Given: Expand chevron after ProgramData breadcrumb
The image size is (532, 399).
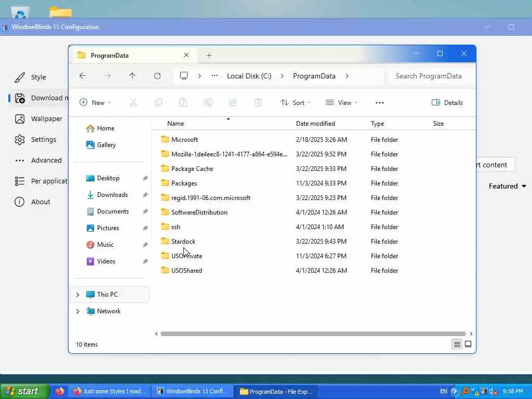Looking at the screenshot, I should pyautogui.click(x=347, y=76).
